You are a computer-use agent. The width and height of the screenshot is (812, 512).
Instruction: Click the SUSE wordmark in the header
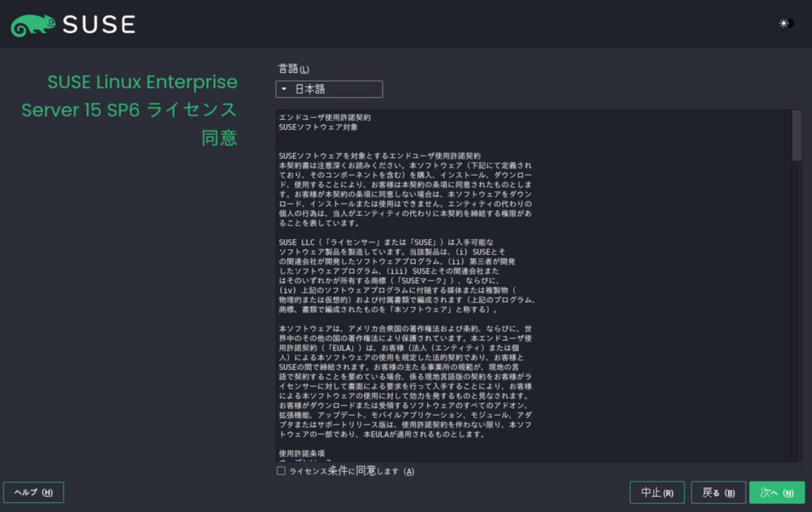coord(98,24)
